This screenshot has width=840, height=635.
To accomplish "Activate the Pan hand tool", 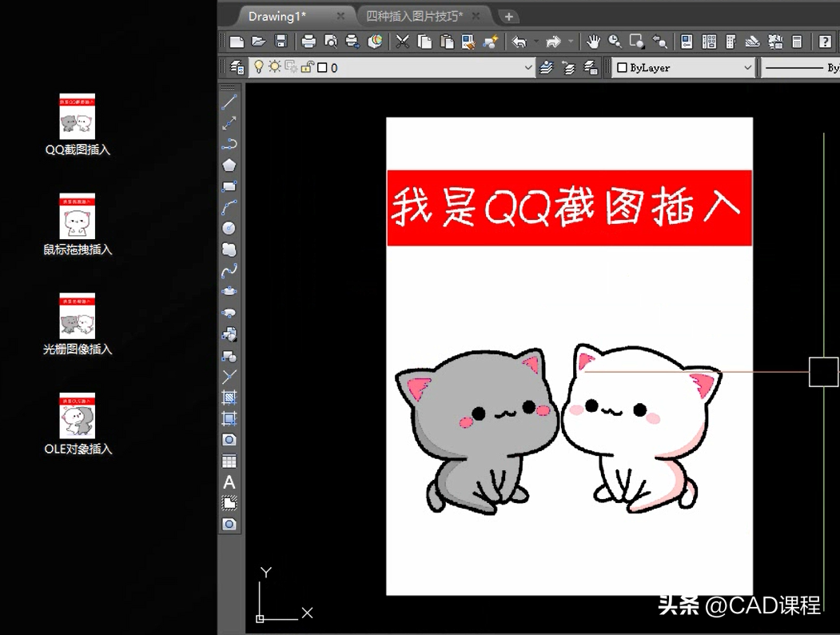I will pos(592,42).
